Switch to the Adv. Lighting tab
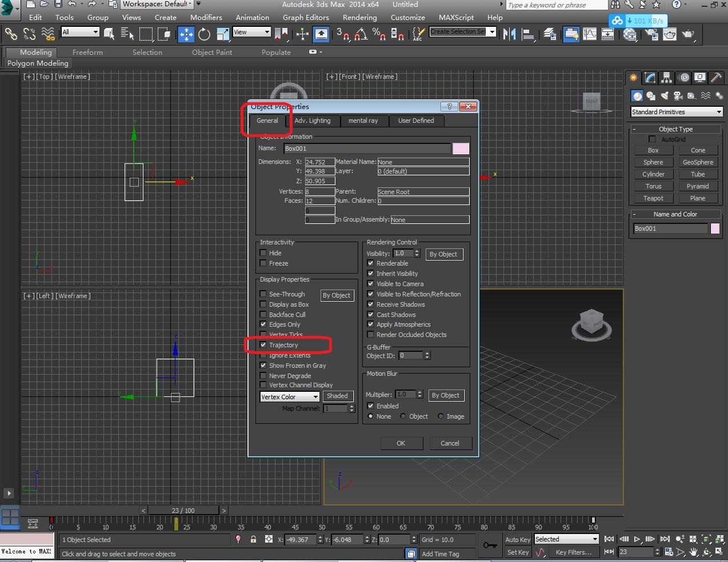 [x=314, y=121]
